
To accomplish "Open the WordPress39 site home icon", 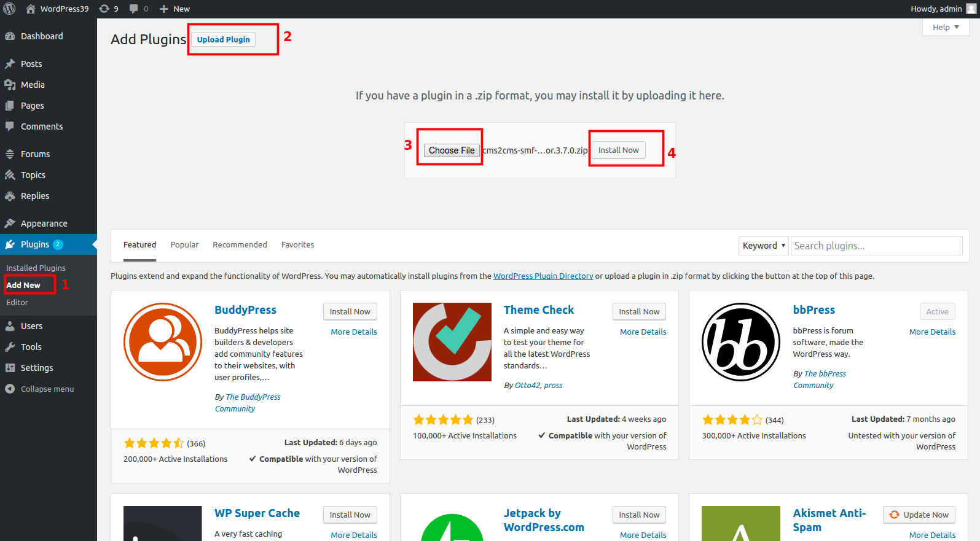I will point(31,9).
